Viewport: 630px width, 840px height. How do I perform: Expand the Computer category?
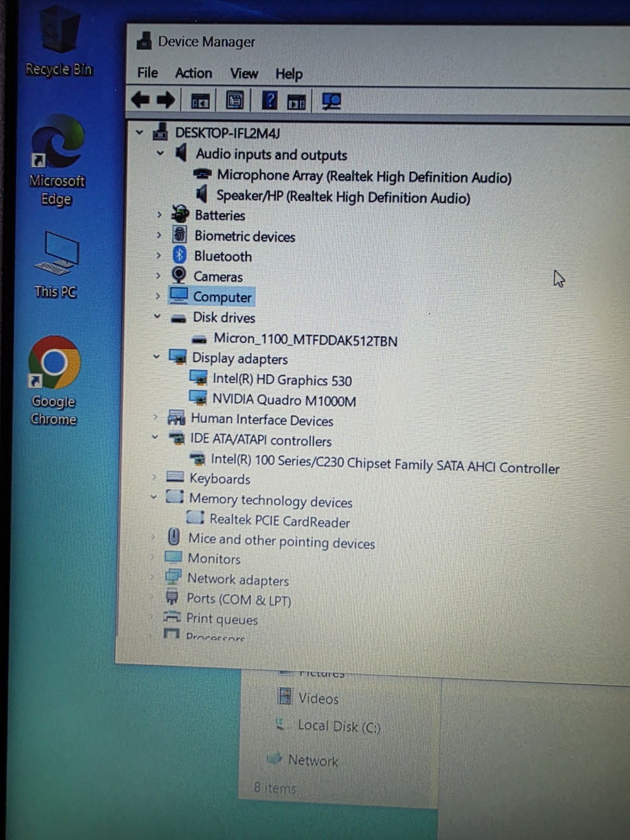point(157,296)
